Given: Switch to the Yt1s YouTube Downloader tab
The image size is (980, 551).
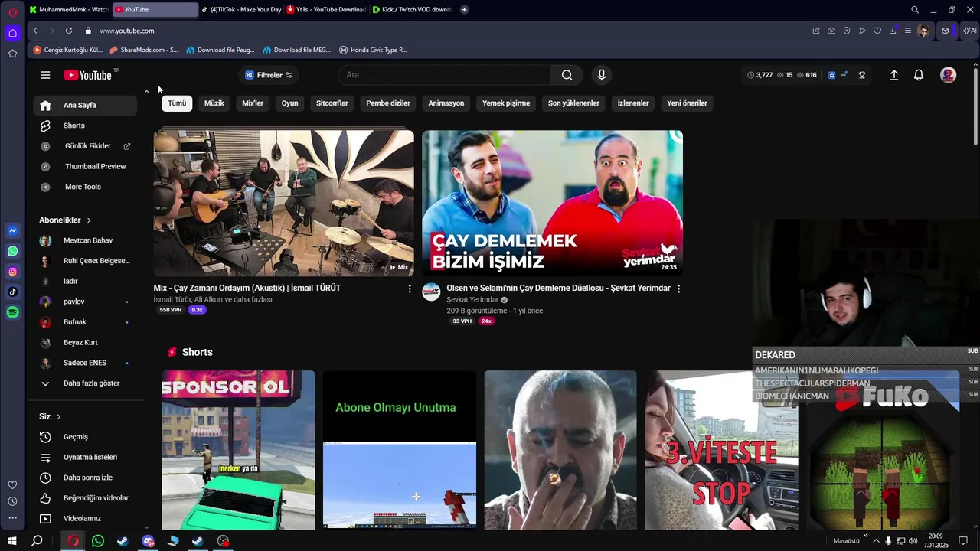Looking at the screenshot, I should 326,10.
